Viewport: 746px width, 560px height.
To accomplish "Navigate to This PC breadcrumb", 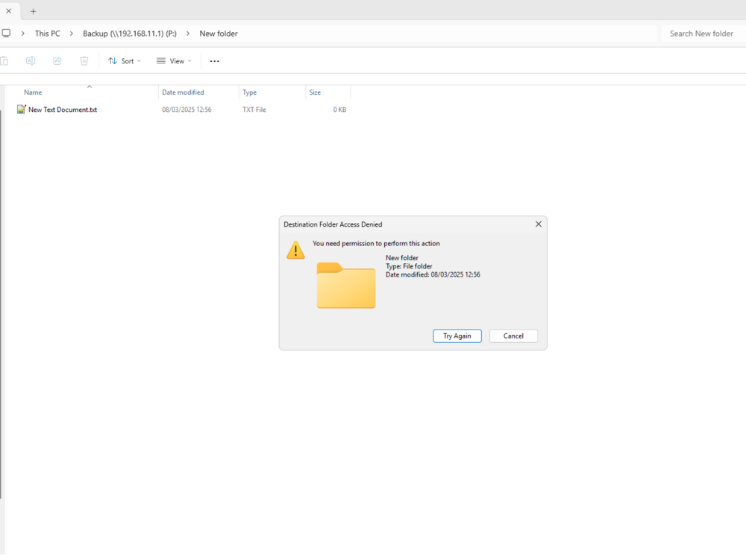I will coord(48,34).
